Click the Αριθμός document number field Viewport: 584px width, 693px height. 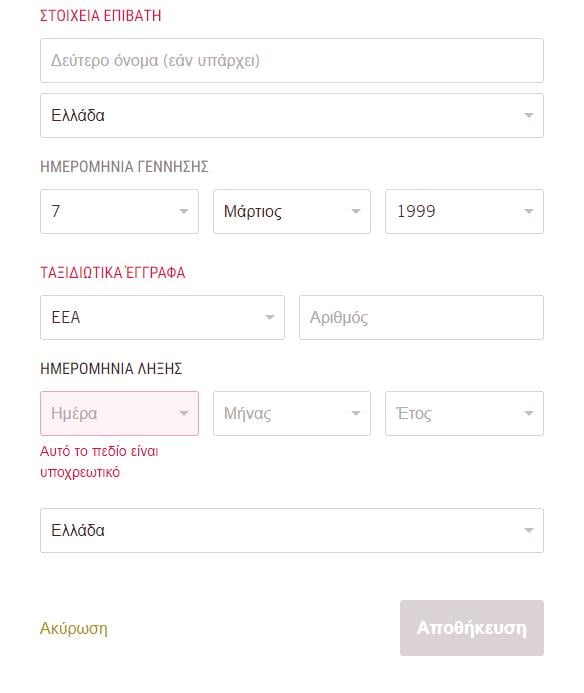coord(421,317)
